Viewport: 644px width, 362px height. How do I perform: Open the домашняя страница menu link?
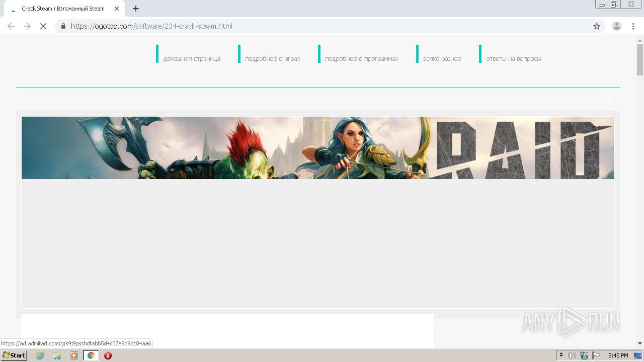(x=192, y=59)
